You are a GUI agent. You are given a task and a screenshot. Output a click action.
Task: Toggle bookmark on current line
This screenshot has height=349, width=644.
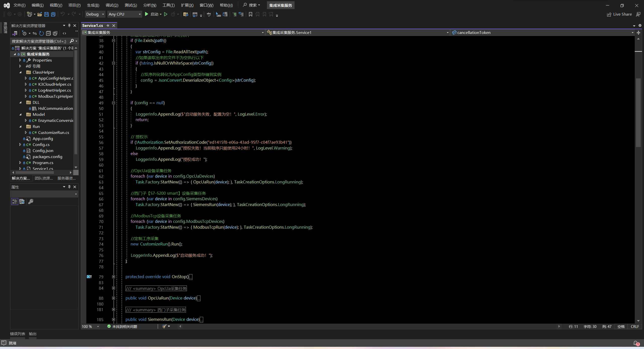pos(251,14)
